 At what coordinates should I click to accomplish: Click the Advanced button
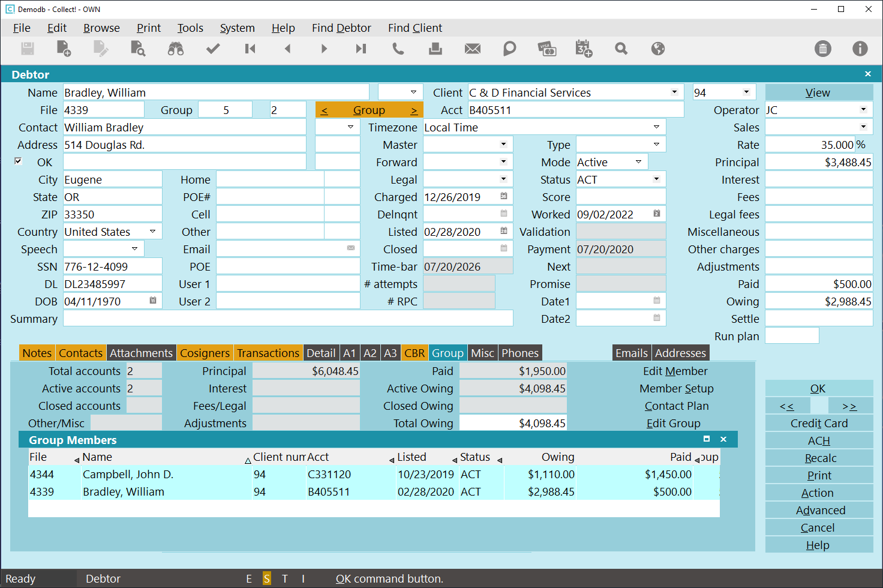click(x=819, y=510)
